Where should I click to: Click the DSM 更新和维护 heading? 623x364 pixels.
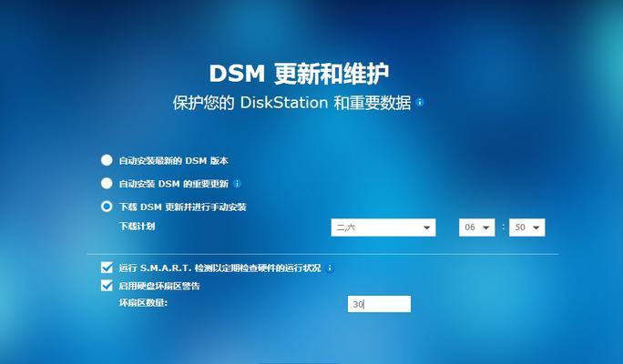point(299,74)
